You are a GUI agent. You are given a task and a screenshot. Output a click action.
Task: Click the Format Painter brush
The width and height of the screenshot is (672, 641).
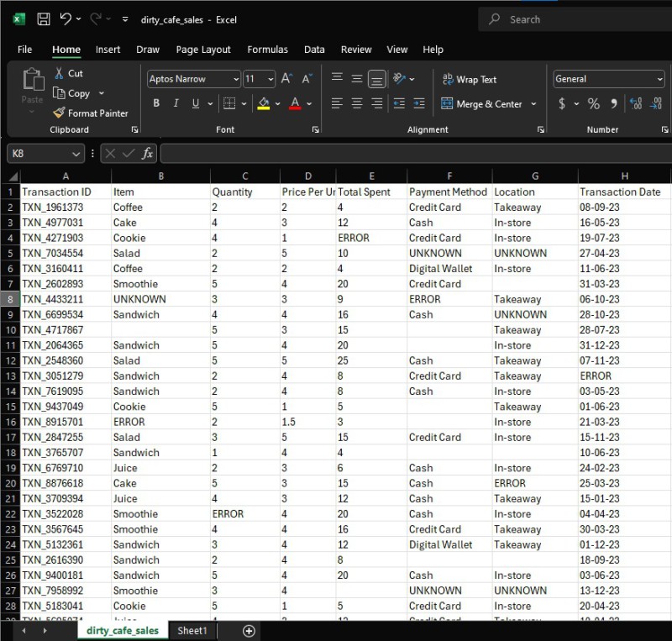coord(59,113)
